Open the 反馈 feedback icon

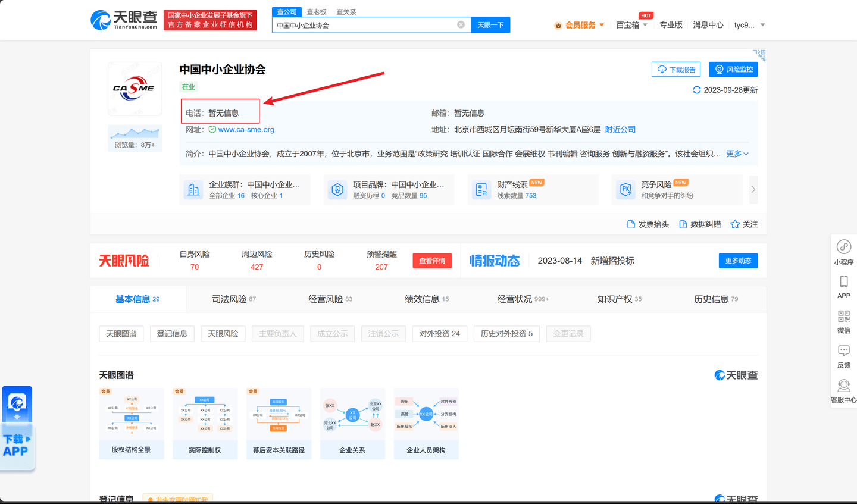coord(844,351)
